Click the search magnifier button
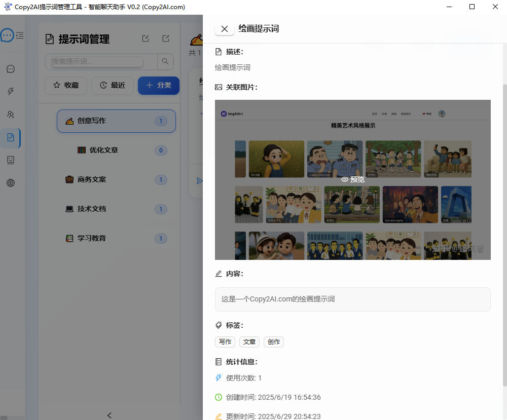This screenshot has height=420, width=507. pos(165,61)
